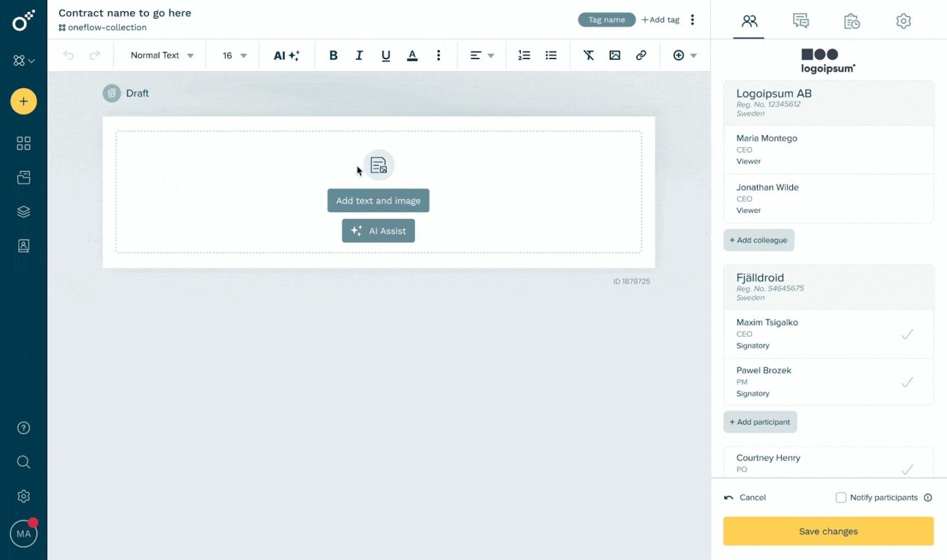Switch to the Participants tab
The image size is (947, 560).
pos(748,20)
